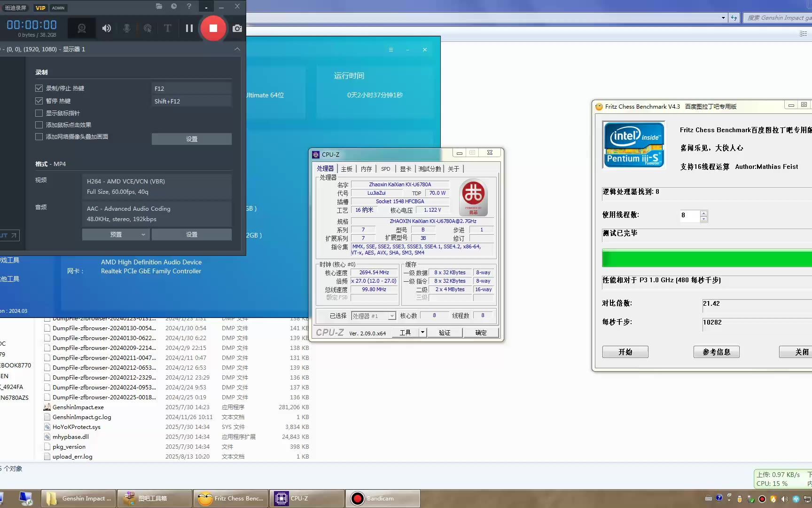This screenshot has width=812, height=508.
Task: Open the Bandicam format presets dropdown
Action: pos(116,234)
